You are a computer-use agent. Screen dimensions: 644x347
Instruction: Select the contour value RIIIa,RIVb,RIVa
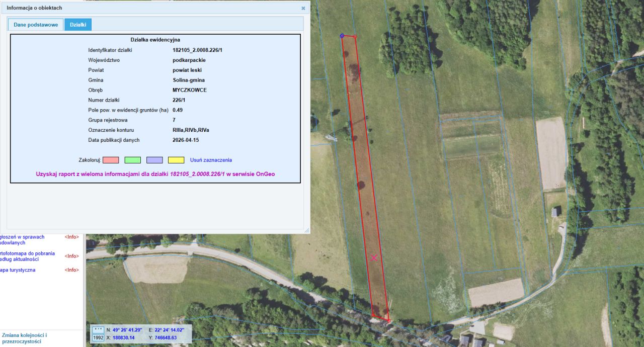[191, 130]
